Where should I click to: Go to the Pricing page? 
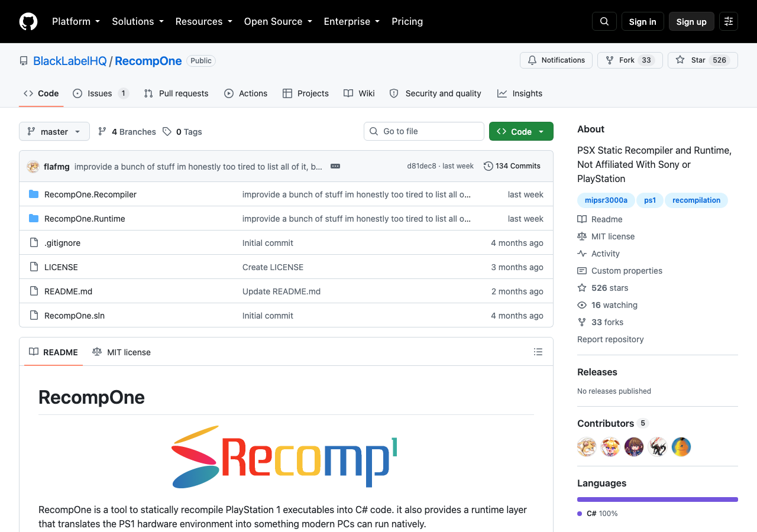click(407, 21)
